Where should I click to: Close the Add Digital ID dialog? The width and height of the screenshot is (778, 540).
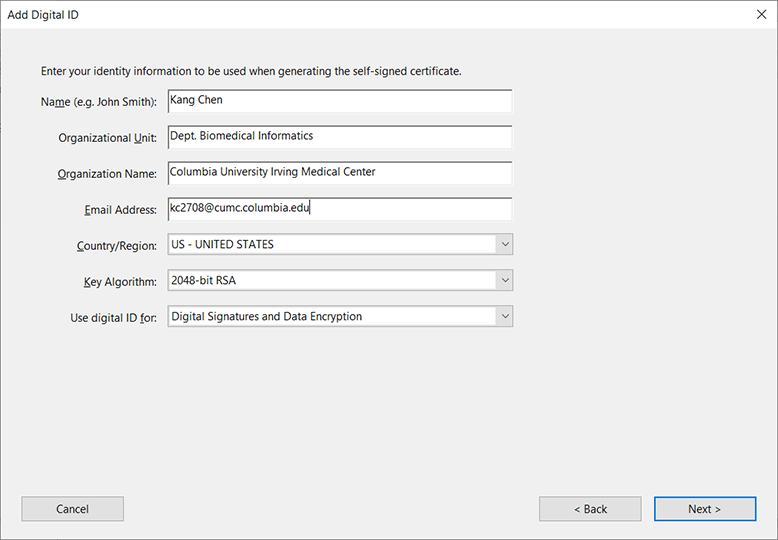tap(761, 14)
